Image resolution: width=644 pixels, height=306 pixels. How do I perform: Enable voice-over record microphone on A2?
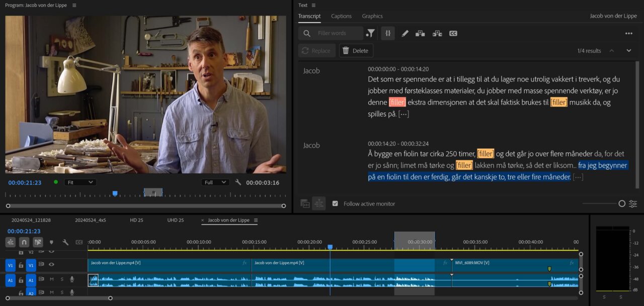click(72, 292)
